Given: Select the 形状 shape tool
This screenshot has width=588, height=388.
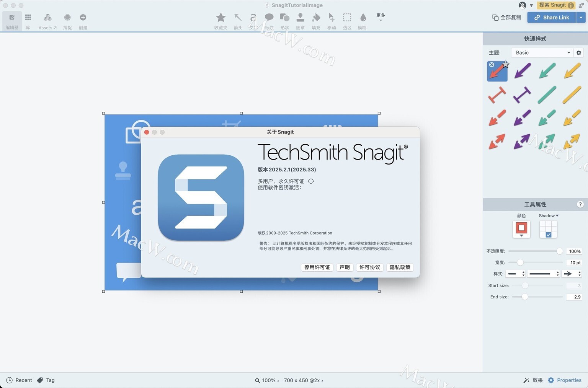Looking at the screenshot, I should pyautogui.click(x=285, y=21).
